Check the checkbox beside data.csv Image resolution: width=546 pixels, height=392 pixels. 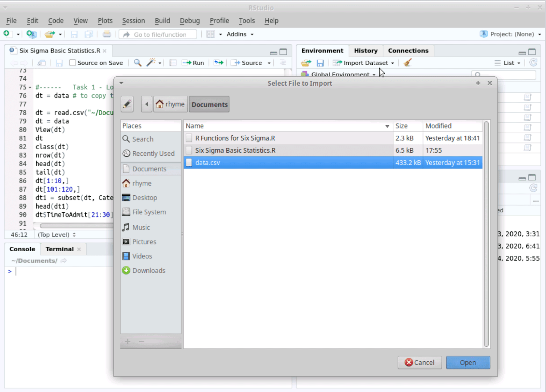coord(189,163)
